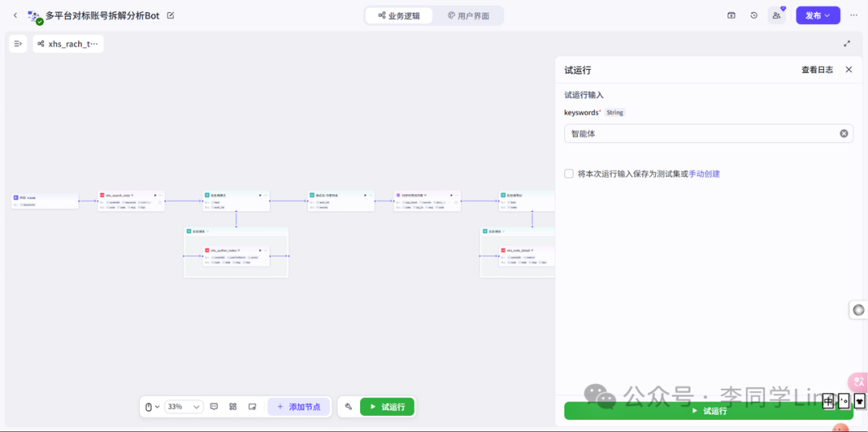Open the more options ellipsis in header

[x=854, y=15]
